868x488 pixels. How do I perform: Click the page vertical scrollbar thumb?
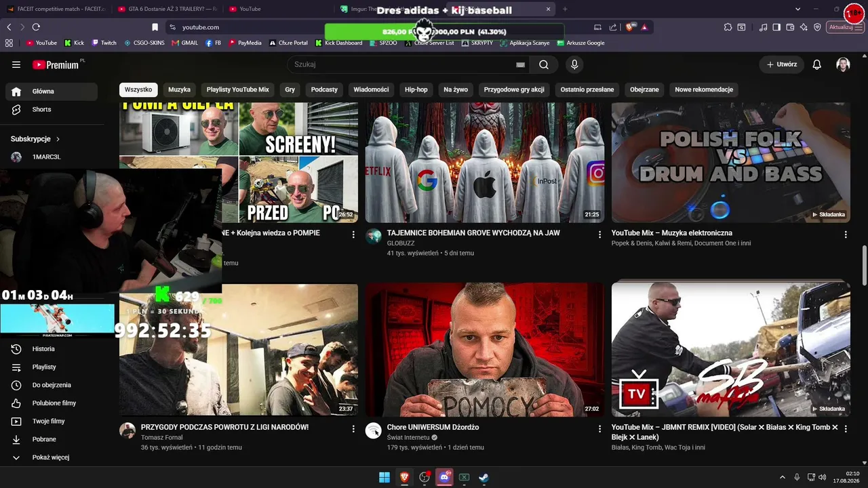(x=864, y=266)
